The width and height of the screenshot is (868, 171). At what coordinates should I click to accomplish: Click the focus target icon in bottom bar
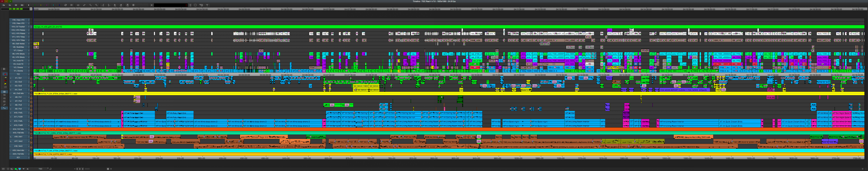(8, 169)
